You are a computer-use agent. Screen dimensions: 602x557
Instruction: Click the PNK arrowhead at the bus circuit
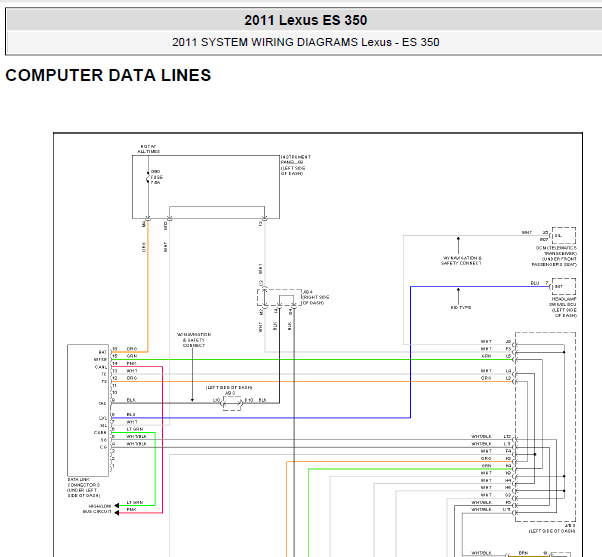117,513
